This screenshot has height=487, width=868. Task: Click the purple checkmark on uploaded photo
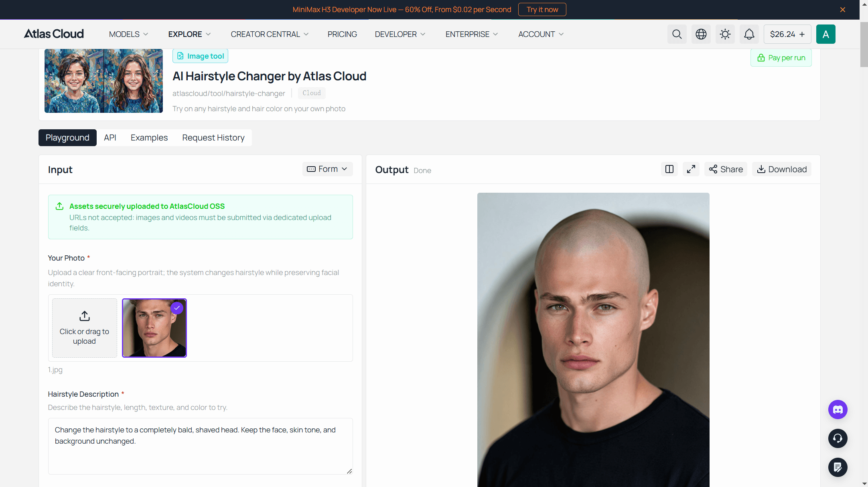tap(177, 308)
